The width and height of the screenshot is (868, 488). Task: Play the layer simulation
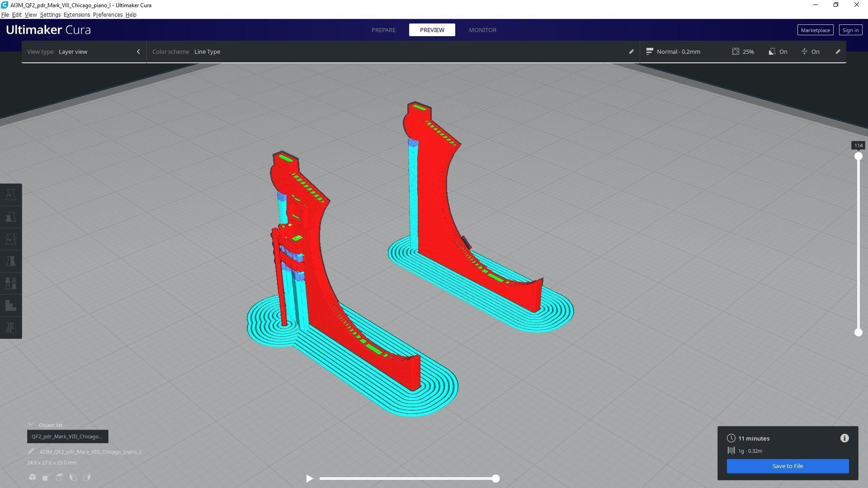pyautogui.click(x=309, y=478)
